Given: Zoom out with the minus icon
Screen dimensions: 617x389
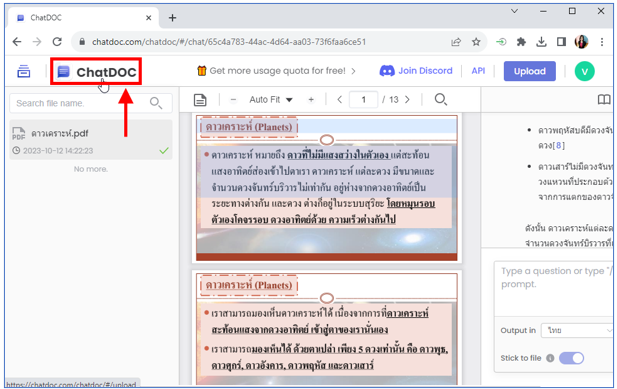Looking at the screenshot, I should [233, 100].
